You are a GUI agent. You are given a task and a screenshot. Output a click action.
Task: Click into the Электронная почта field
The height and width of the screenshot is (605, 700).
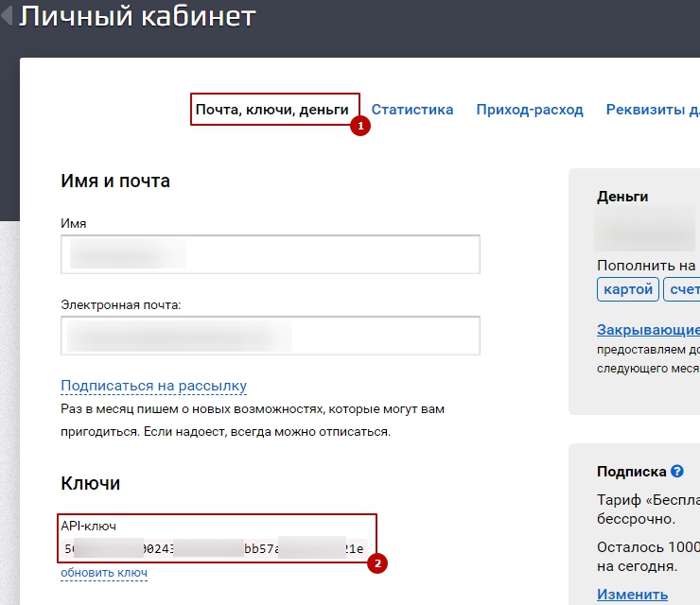(270, 336)
